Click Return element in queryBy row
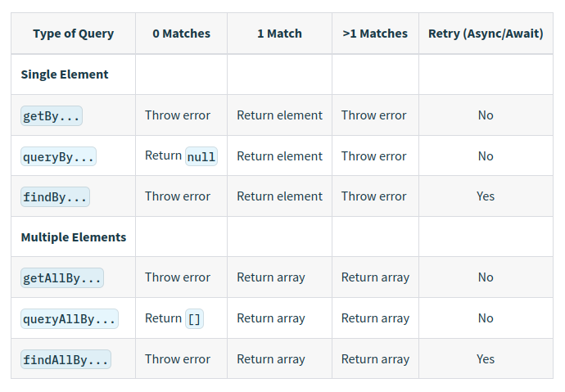 279,156
